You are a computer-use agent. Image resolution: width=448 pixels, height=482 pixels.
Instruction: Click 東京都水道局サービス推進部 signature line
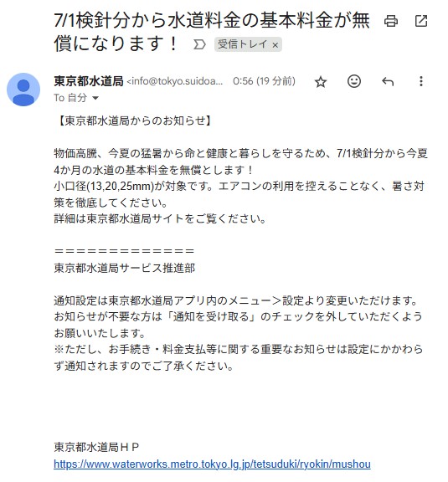tap(124, 268)
